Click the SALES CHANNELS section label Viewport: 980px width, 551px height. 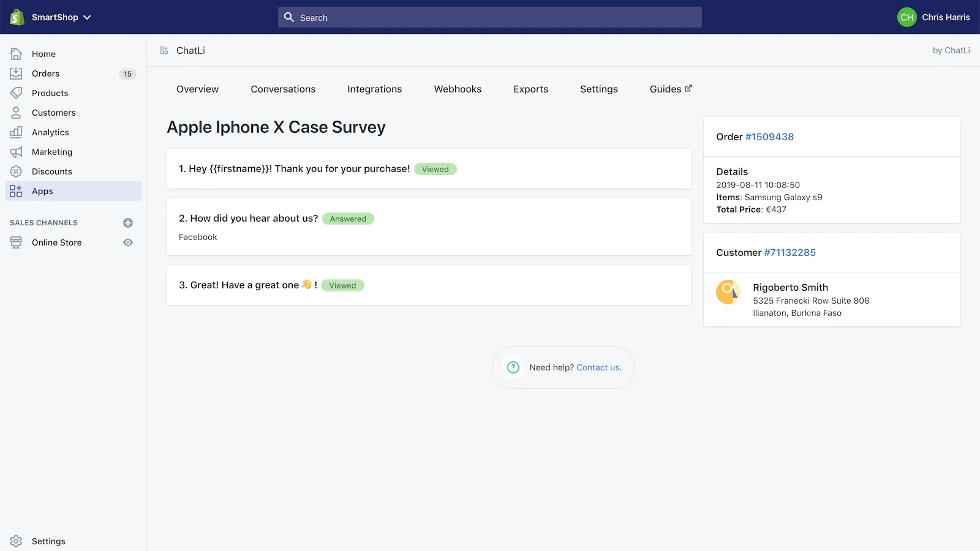point(43,223)
